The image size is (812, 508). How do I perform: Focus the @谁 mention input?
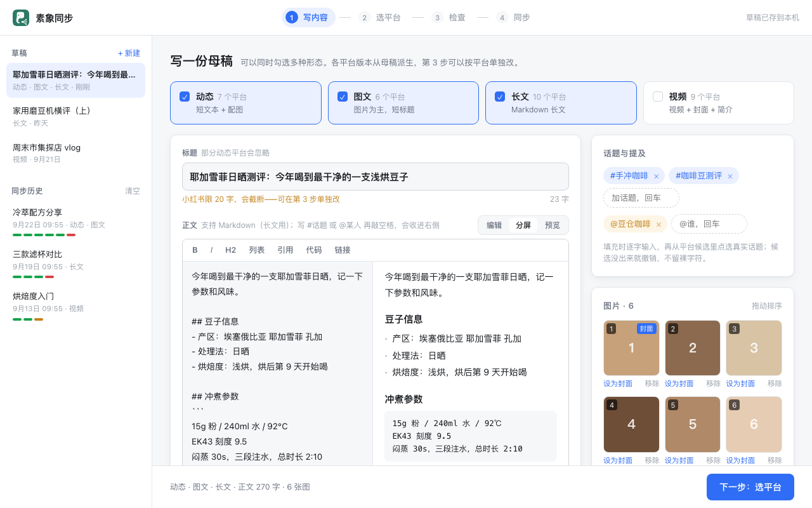(x=709, y=224)
